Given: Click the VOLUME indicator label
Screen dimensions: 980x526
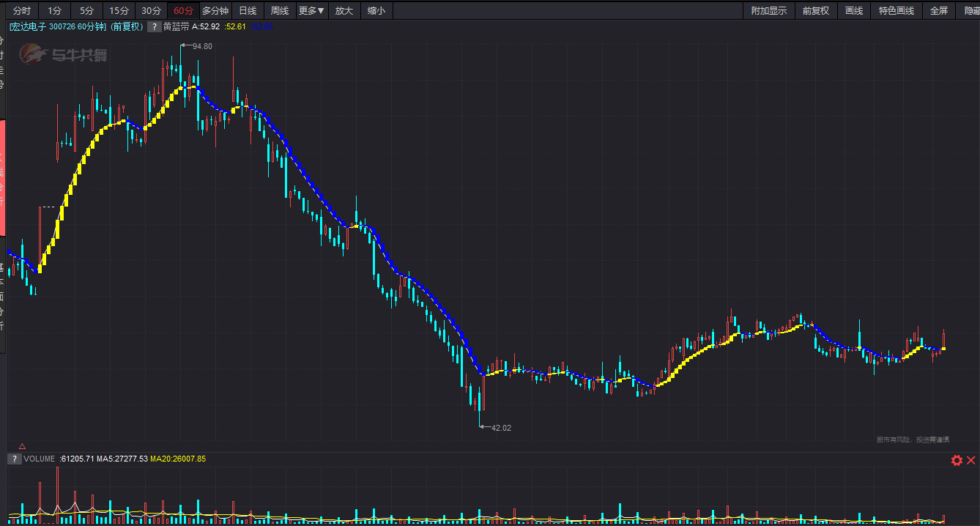Looking at the screenshot, I should coord(39,459).
